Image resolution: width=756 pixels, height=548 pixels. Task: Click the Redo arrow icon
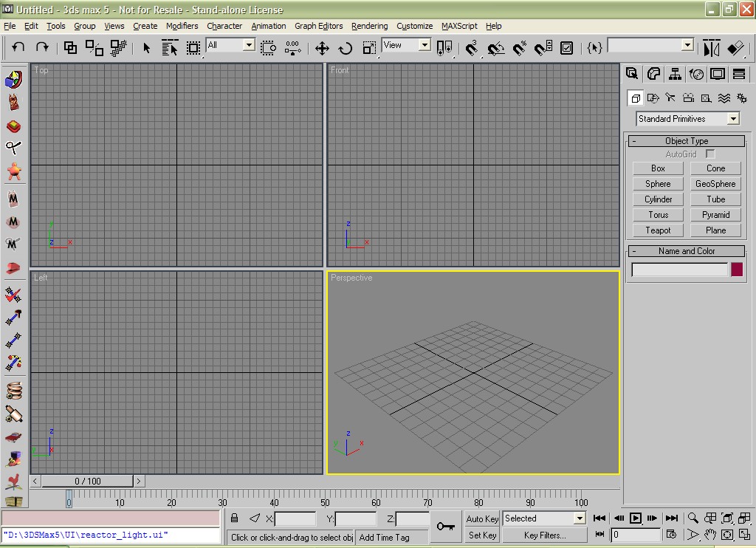tap(42, 47)
